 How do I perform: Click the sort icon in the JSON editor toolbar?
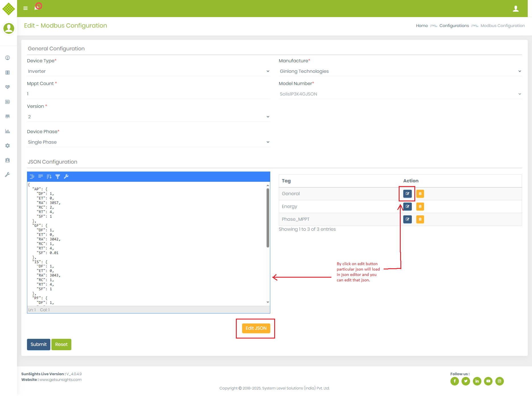pos(49,177)
